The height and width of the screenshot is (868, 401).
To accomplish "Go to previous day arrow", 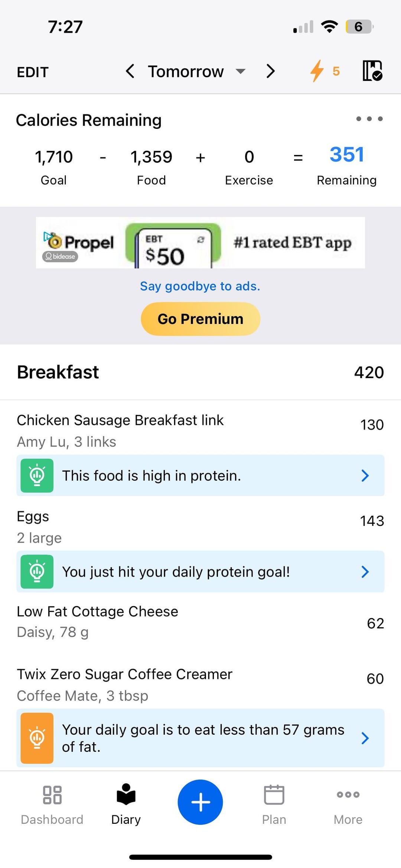I will click(x=130, y=71).
